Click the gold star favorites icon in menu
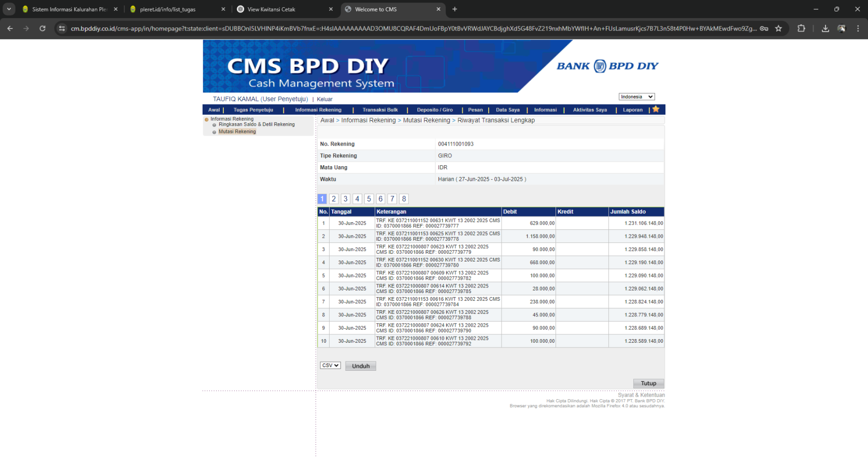 pyautogui.click(x=656, y=109)
